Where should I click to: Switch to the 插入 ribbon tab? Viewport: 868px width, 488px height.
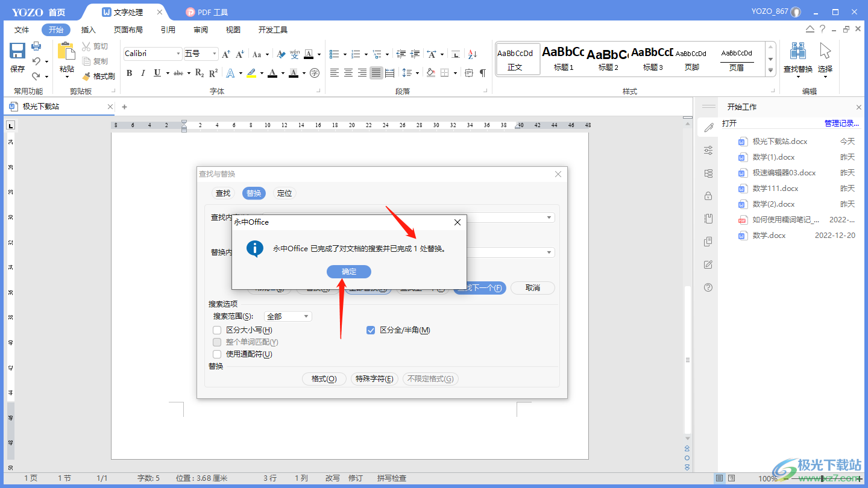coord(89,30)
